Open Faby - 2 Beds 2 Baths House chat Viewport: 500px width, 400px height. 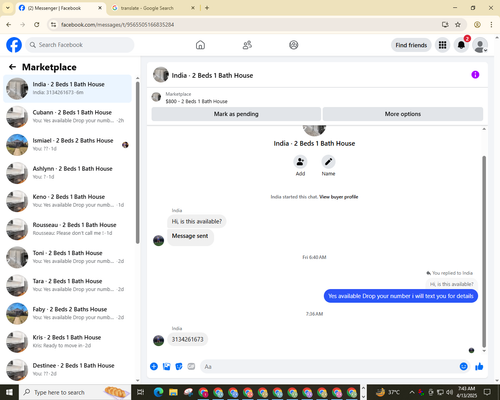(68, 313)
